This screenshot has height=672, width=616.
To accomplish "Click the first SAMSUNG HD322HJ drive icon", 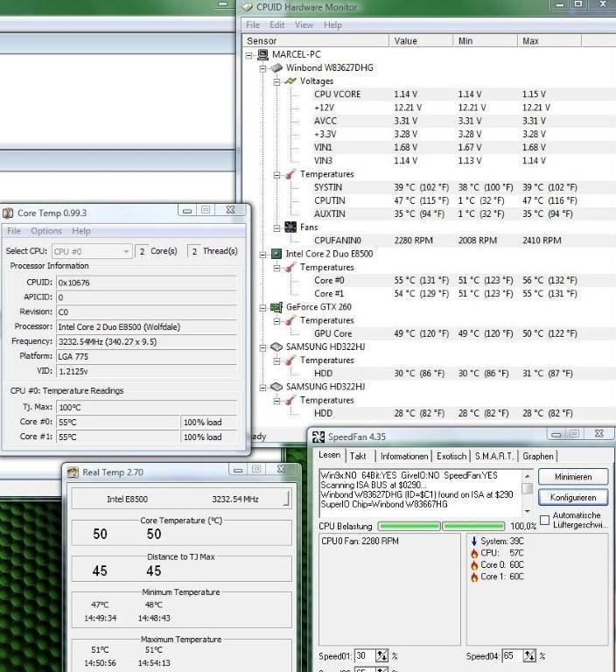I will pyautogui.click(x=276, y=346).
